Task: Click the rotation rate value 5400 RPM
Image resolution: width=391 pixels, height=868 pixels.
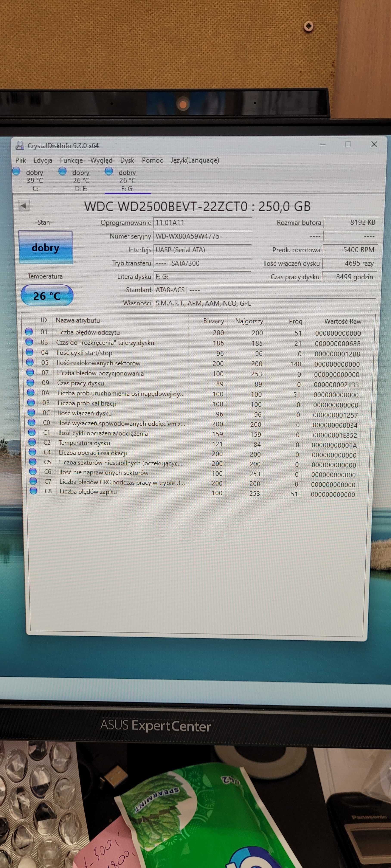Action: (x=350, y=250)
